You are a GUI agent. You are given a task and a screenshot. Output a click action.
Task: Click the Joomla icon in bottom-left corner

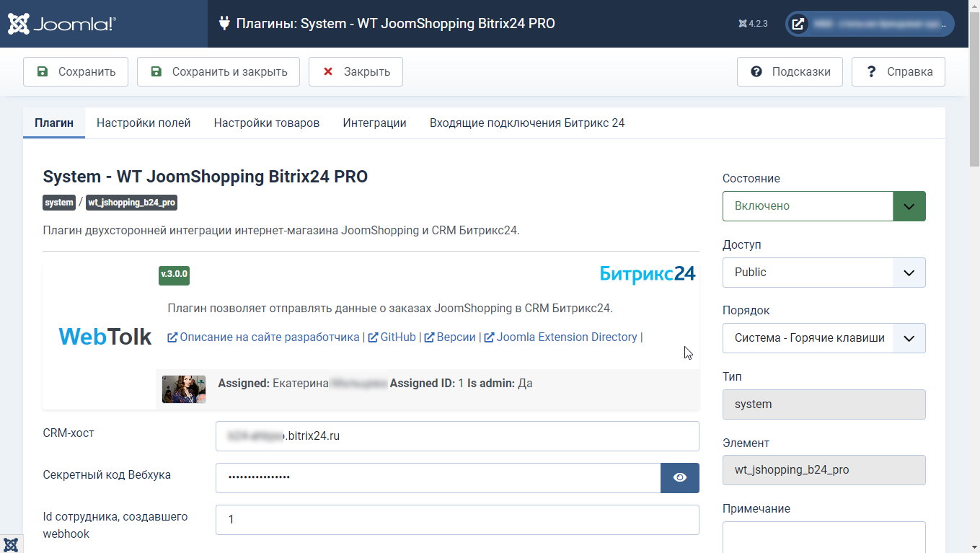(11, 544)
